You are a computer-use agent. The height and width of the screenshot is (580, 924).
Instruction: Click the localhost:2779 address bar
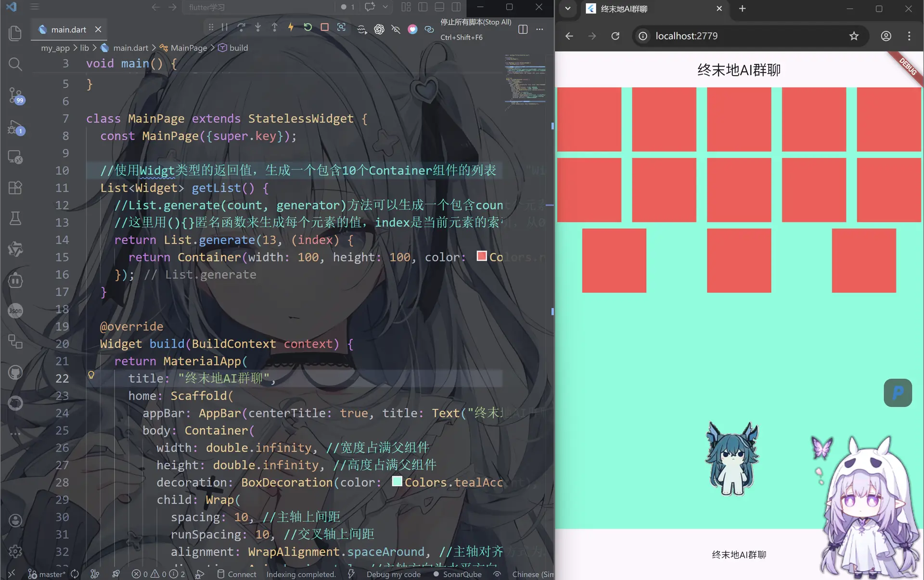point(750,36)
